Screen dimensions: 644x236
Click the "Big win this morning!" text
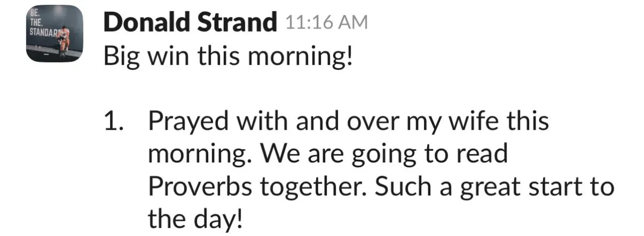(x=229, y=56)
